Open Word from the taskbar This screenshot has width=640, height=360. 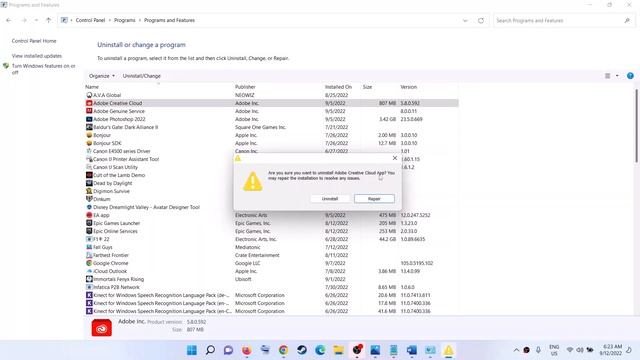[x=412, y=350]
